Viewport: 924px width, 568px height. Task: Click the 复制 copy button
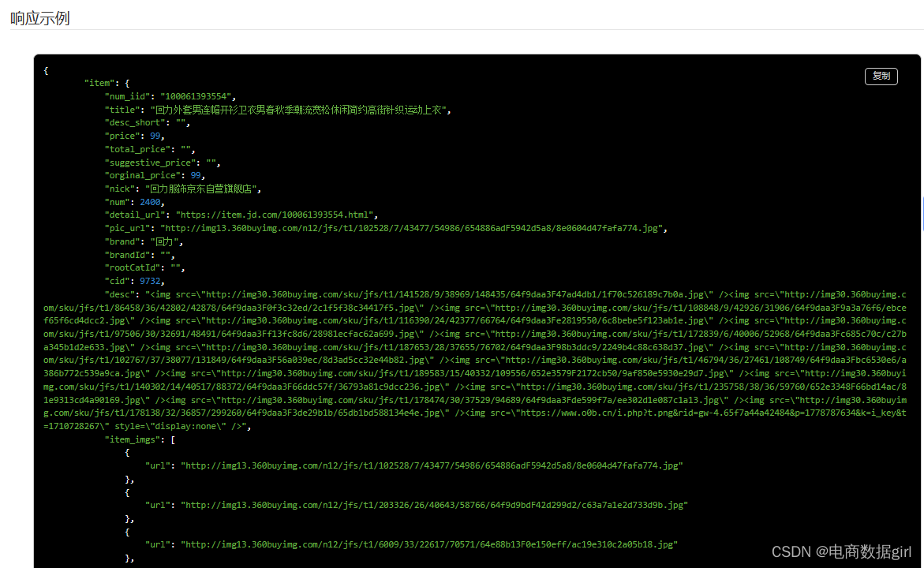881,76
